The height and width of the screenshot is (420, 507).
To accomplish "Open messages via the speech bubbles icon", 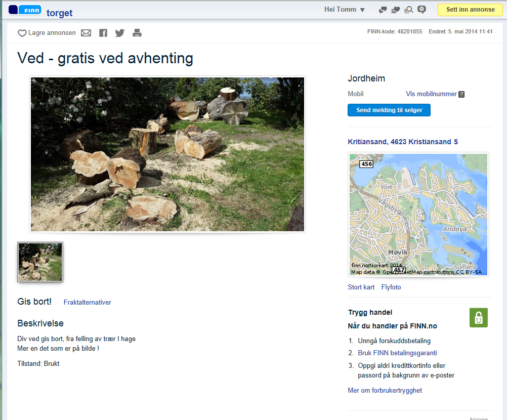I will (x=383, y=10).
